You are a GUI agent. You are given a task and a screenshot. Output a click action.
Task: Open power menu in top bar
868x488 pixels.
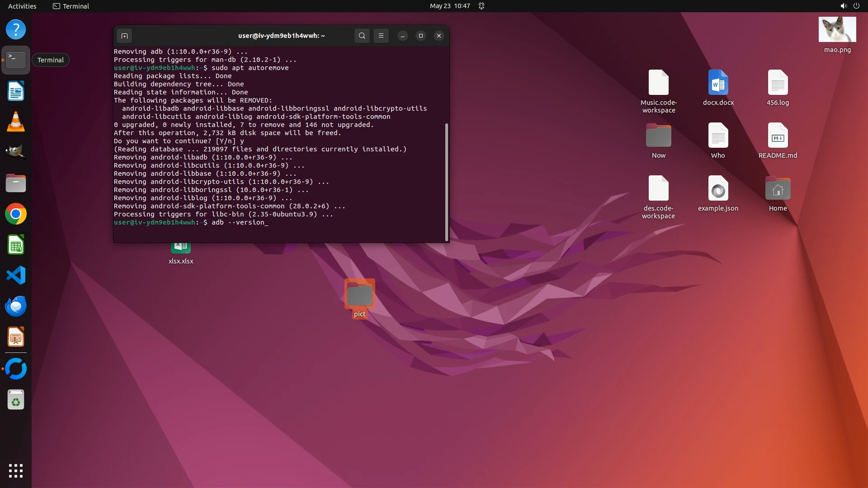(x=856, y=6)
